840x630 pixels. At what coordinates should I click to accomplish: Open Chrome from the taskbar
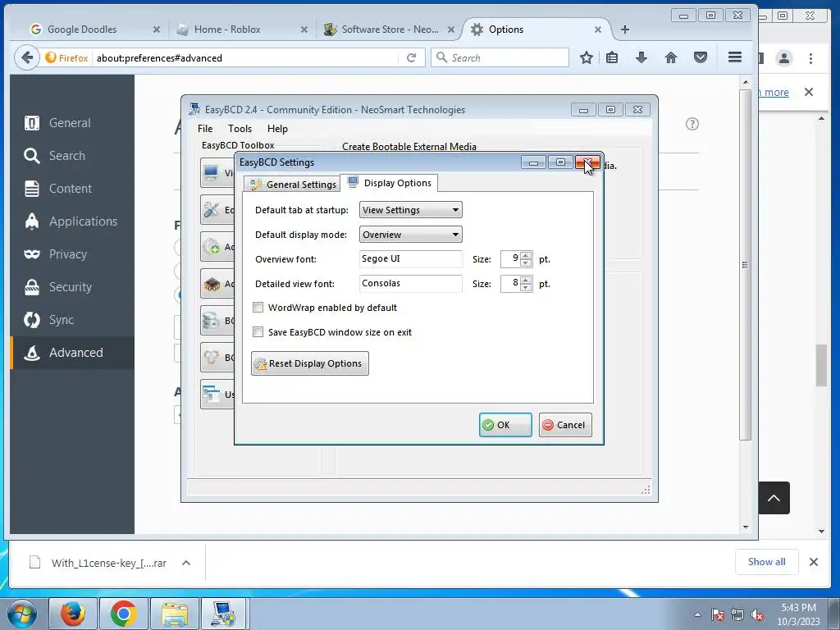click(x=123, y=614)
